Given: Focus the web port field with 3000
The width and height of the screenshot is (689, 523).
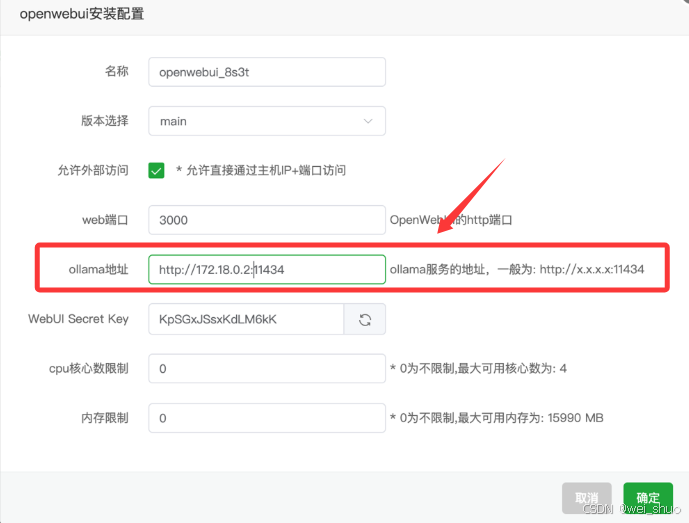Looking at the screenshot, I should tap(267, 220).
